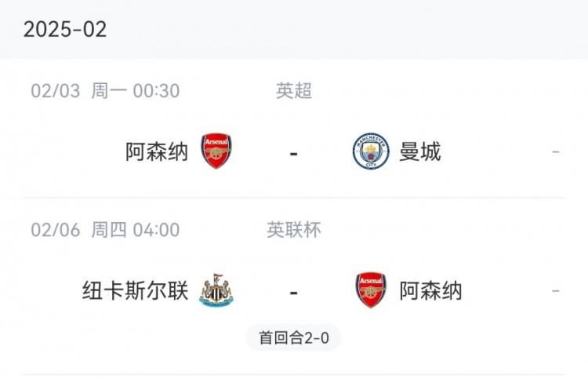Viewport: 588px width, 379px height.
Task: Select the 纽卡斯尔联 team name
Action: click(x=136, y=291)
